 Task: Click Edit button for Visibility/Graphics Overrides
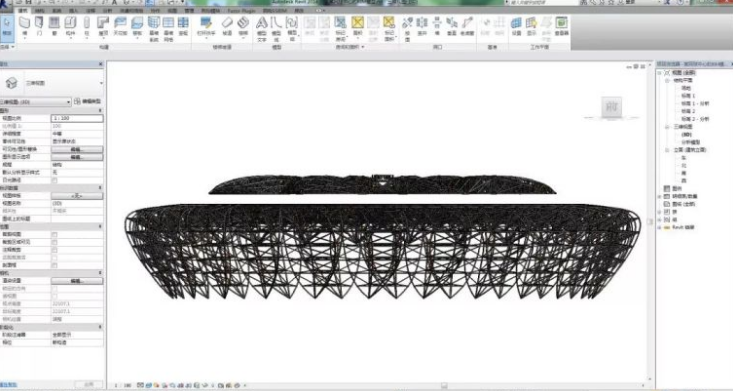click(77, 149)
